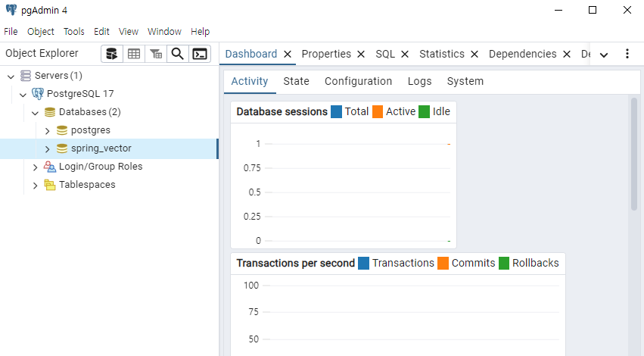Switch to the SQL tab

[x=385, y=54]
